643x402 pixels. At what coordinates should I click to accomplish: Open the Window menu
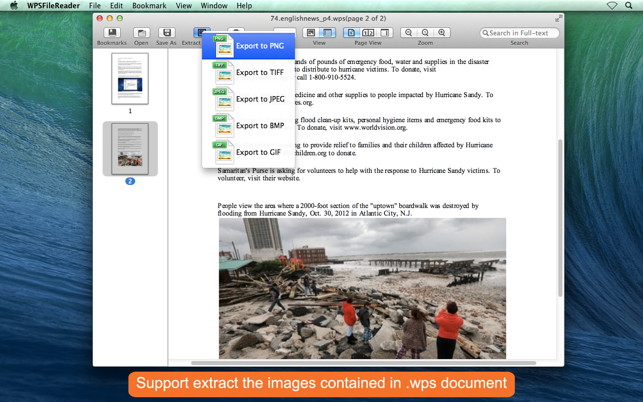214,6
